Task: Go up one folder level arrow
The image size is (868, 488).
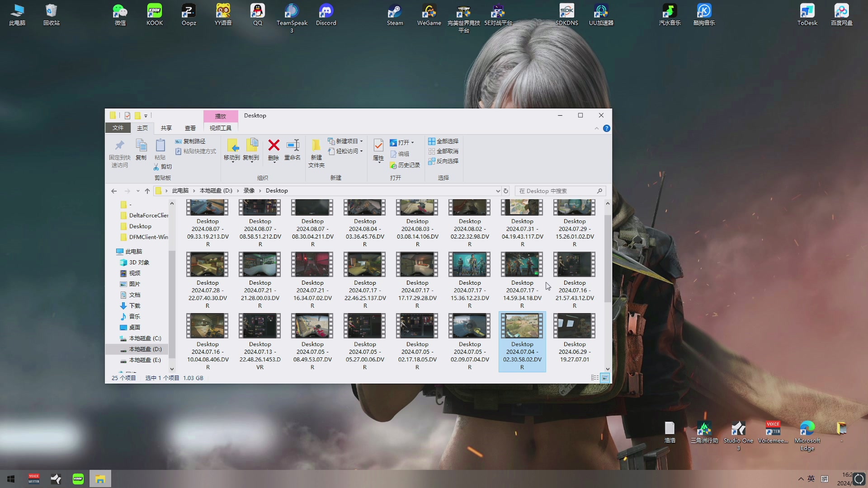Action: [x=147, y=191]
